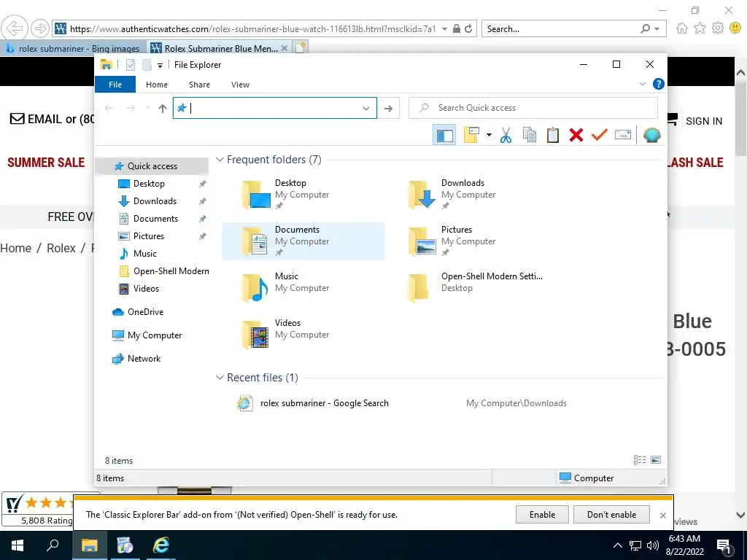Screen dimensions: 747x560
Task: Click the Up one level arrow
Action: pos(163,108)
